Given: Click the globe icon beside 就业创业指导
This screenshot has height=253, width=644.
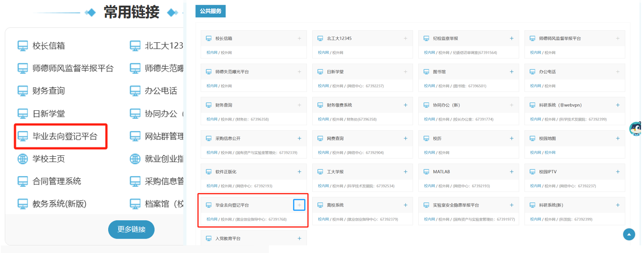Looking at the screenshot, I should [135, 159].
